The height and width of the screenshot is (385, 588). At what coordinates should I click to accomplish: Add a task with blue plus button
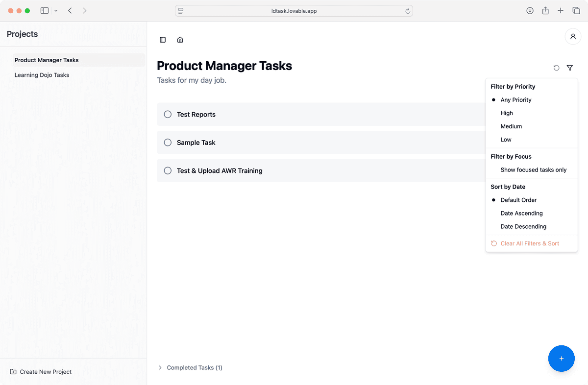[x=561, y=359]
